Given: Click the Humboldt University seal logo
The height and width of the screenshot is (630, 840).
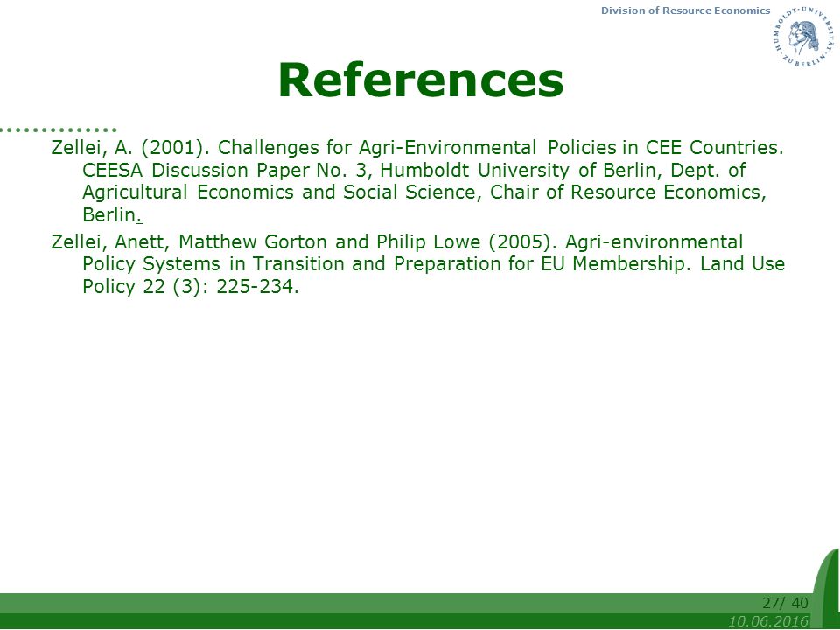Looking at the screenshot, I should (803, 37).
